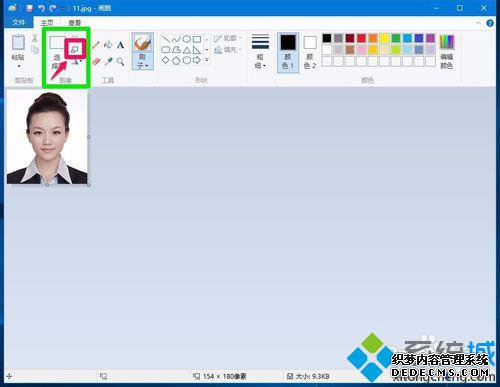Undo the last action via title bar arrow

[41, 8]
